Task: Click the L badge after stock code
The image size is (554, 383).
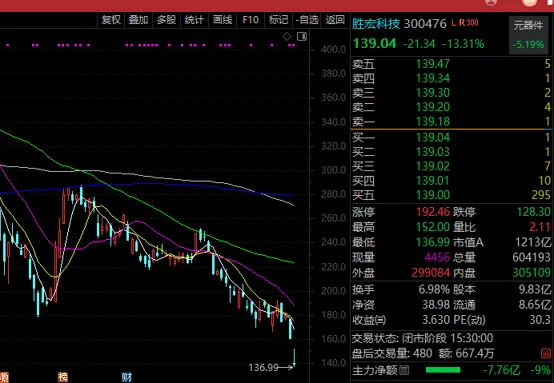Action: click(454, 23)
